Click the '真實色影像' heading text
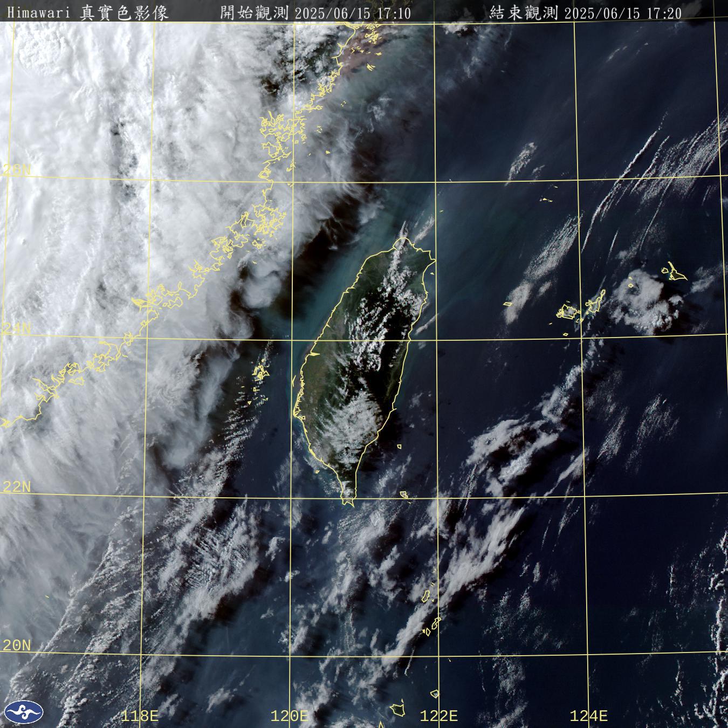This screenshot has width=728, height=728. [x=124, y=13]
